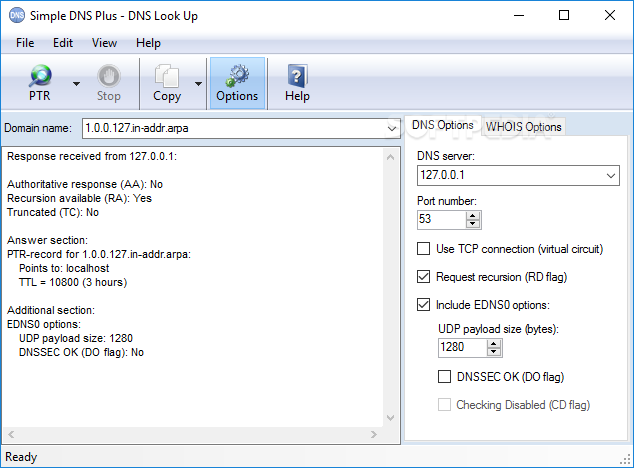The width and height of the screenshot is (634, 468).
Task: Expand the Domain name history dropdown
Action: tap(391, 129)
